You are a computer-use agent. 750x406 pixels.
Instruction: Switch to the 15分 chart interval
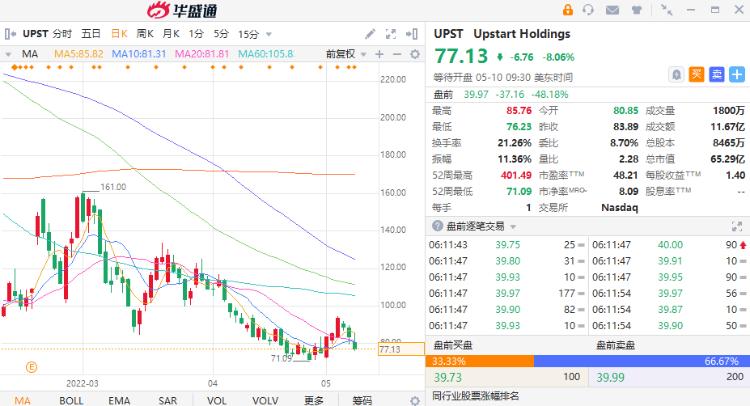248,34
